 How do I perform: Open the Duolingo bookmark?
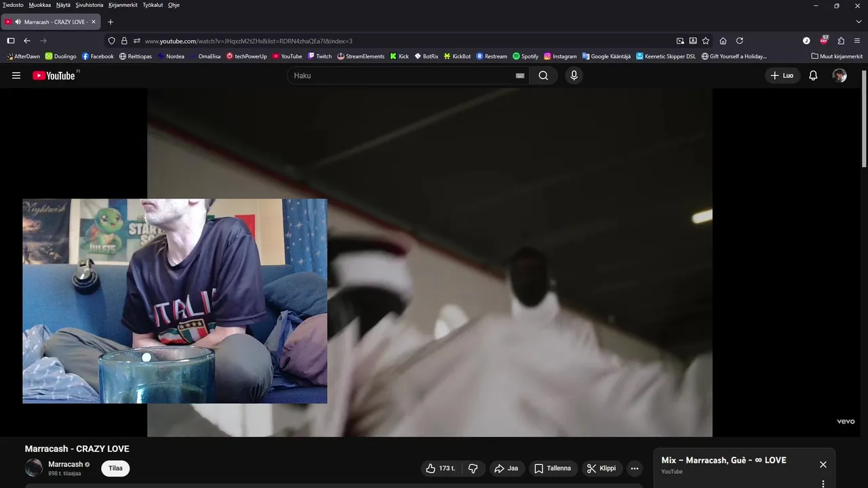pyautogui.click(x=61, y=56)
